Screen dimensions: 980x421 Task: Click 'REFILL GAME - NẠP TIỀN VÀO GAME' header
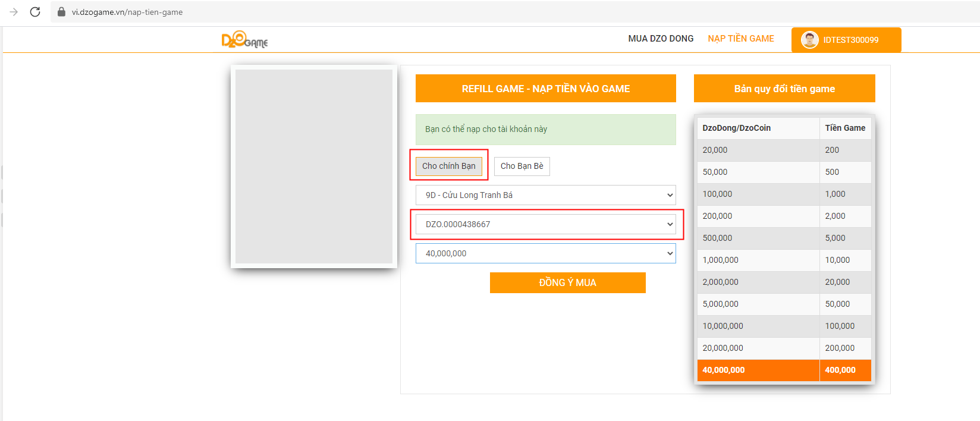(x=545, y=89)
